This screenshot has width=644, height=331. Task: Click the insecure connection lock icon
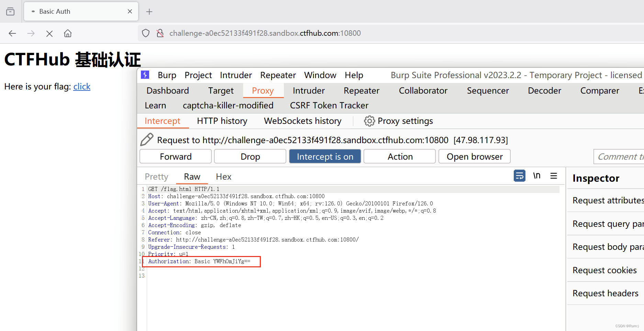click(x=160, y=33)
